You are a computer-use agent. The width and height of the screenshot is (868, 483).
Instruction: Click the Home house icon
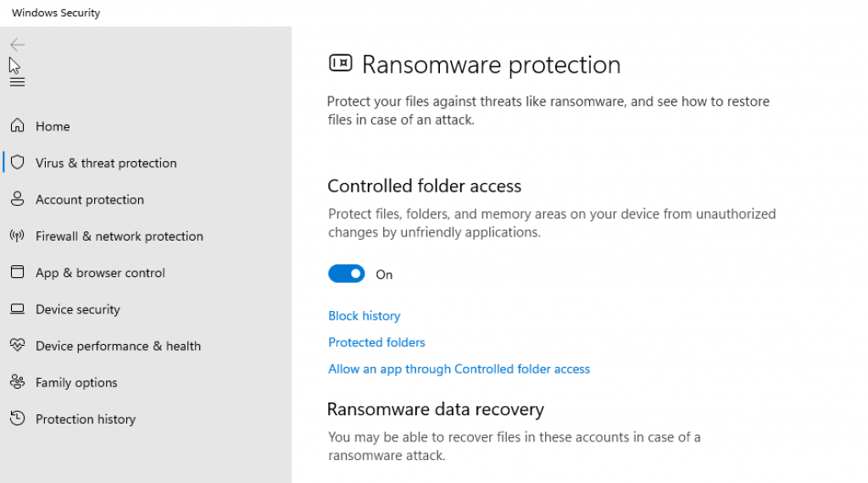point(17,126)
